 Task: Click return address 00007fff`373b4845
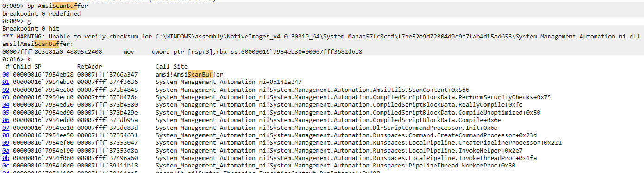tap(107, 90)
